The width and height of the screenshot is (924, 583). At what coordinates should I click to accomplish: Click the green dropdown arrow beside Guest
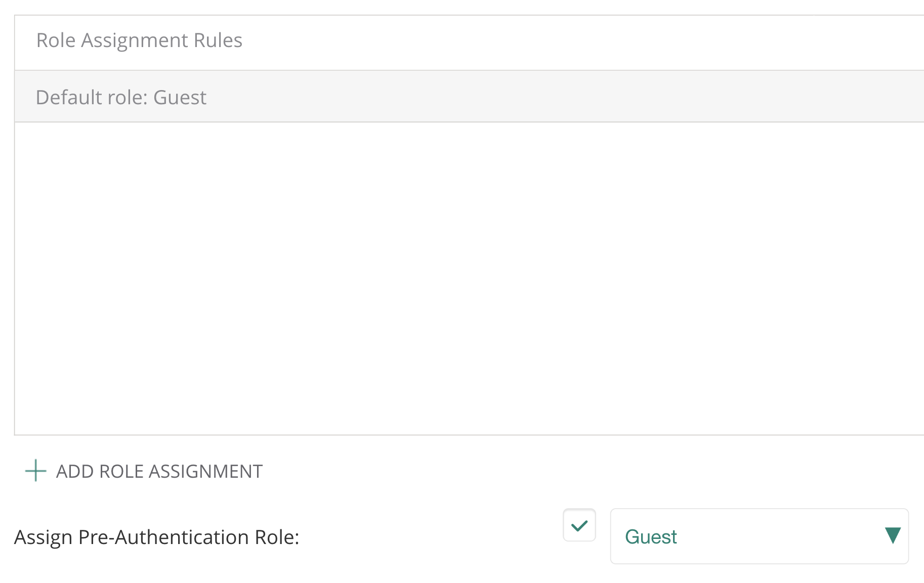coord(893,535)
